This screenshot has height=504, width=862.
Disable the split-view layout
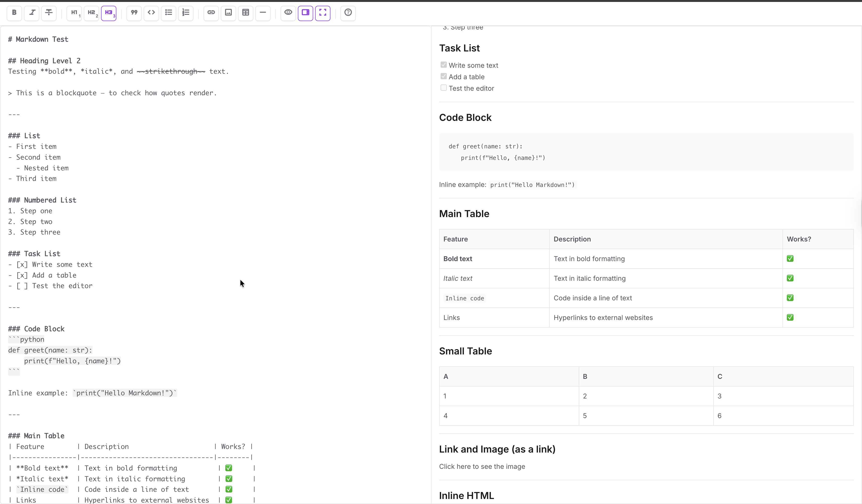point(306,13)
